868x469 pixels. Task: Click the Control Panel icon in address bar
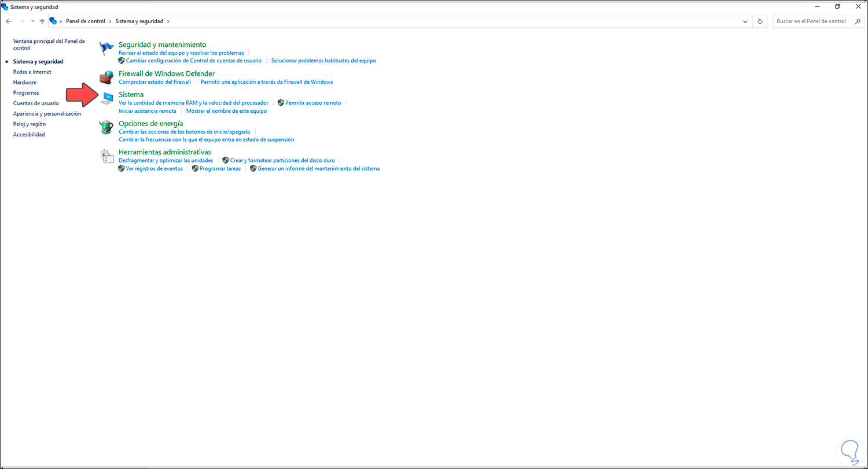tap(53, 21)
